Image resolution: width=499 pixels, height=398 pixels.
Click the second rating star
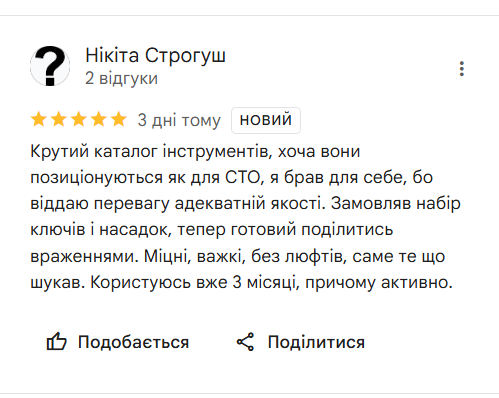[59, 120]
